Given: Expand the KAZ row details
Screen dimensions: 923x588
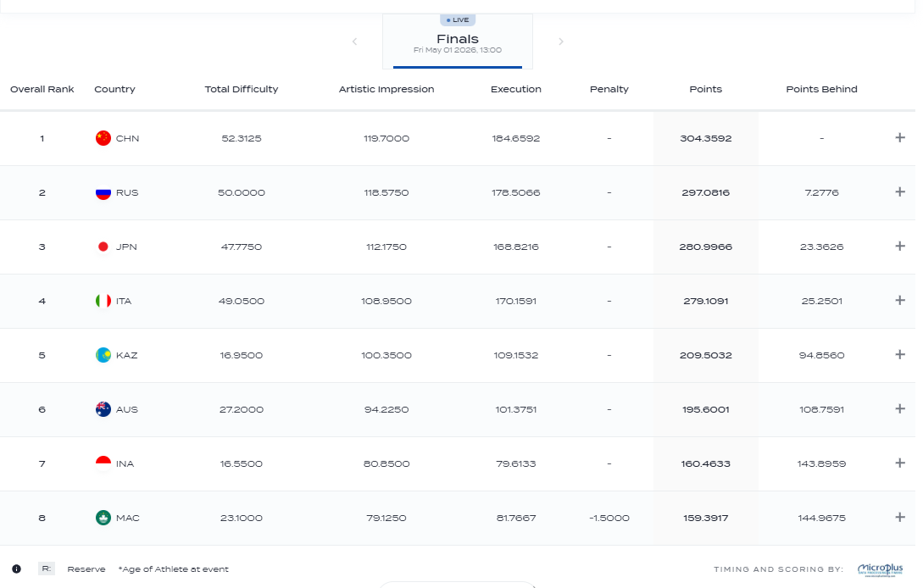Looking at the screenshot, I should [x=900, y=354].
